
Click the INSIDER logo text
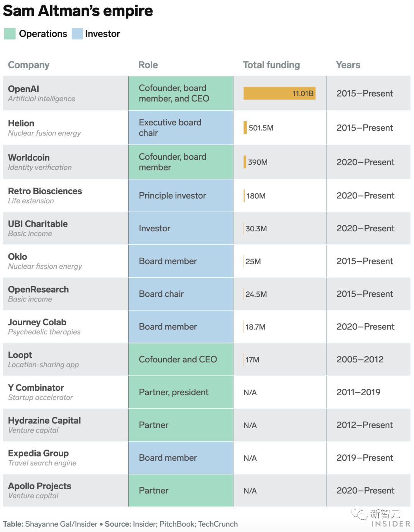coord(390,524)
